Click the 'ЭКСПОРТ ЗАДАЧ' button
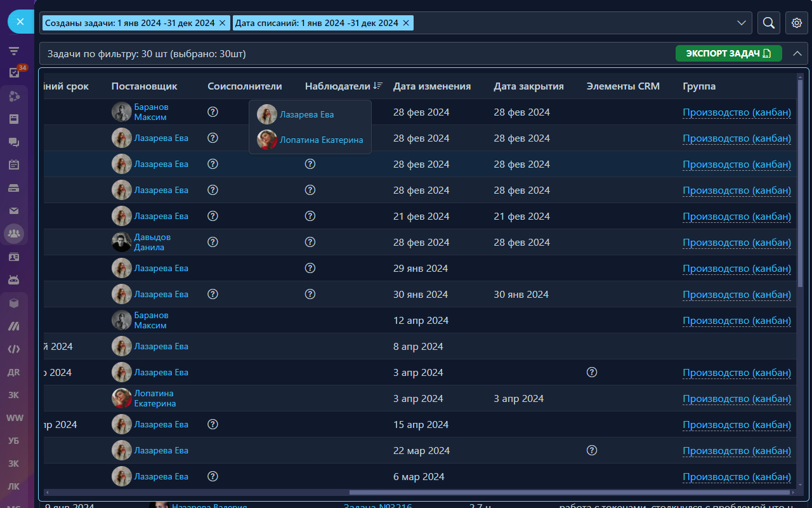The width and height of the screenshot is (812, 508). point(729,54)
